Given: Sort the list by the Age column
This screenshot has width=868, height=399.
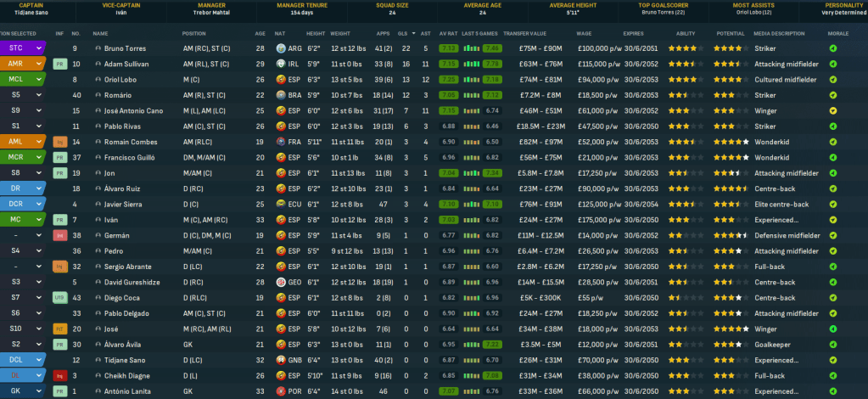Looking at the screenshot, I should point(260,34).
